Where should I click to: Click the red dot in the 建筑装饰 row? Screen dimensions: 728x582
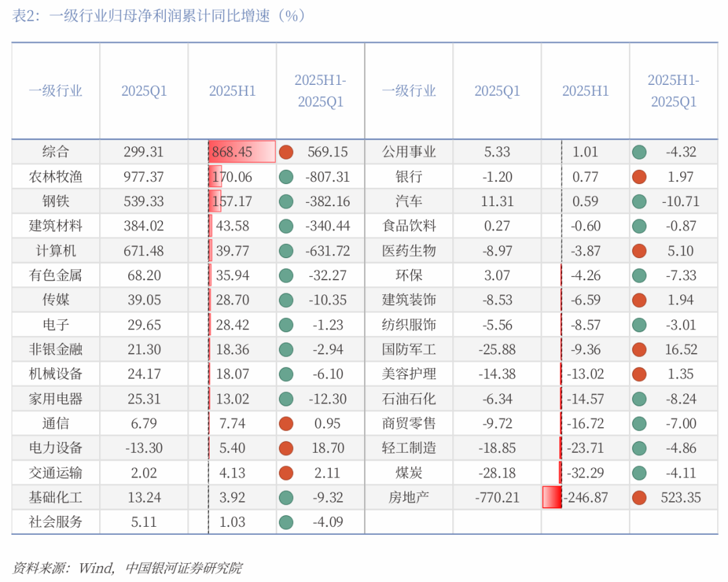[639, 300]
